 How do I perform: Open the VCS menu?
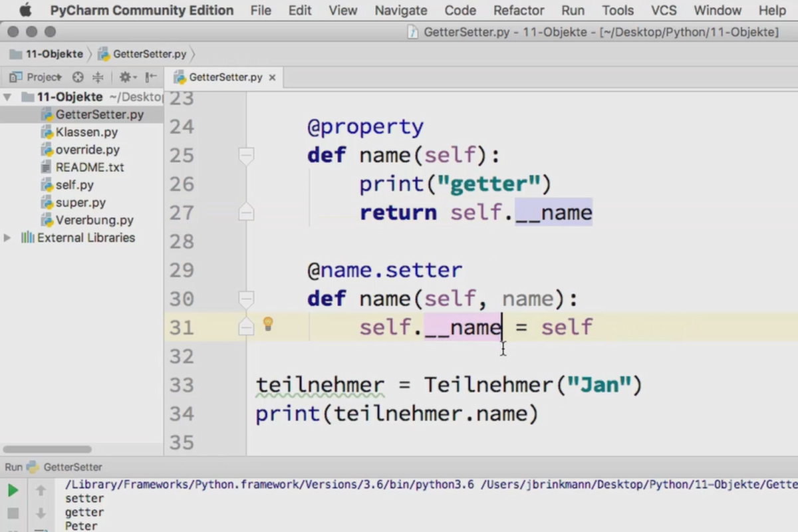[664, 10]
